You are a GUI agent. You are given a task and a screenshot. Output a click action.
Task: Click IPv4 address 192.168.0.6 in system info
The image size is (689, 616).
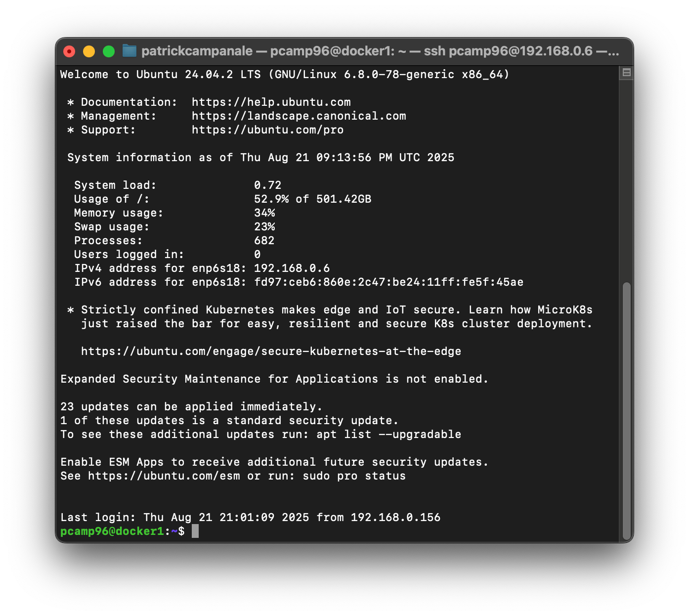point(292,268)
